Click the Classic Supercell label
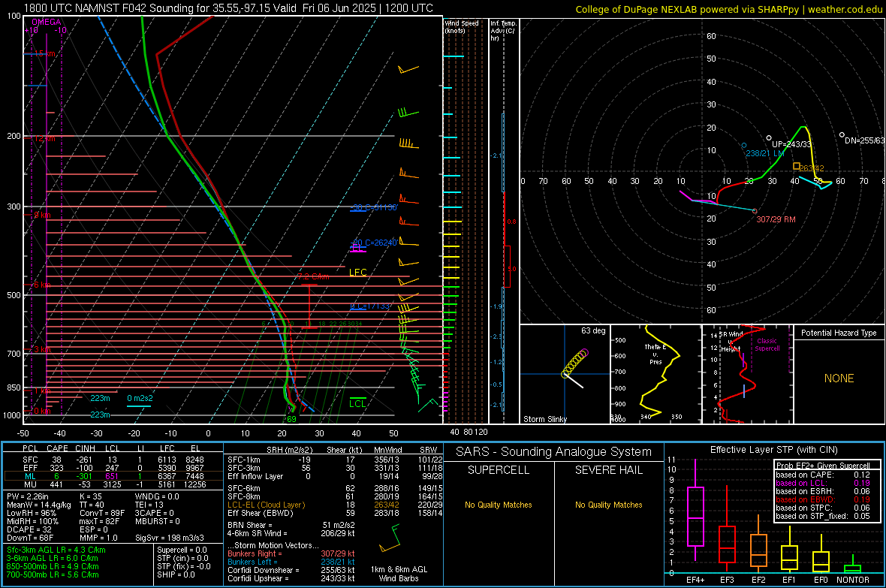Viewport: 886px width, 588px height. coord(767,345)
